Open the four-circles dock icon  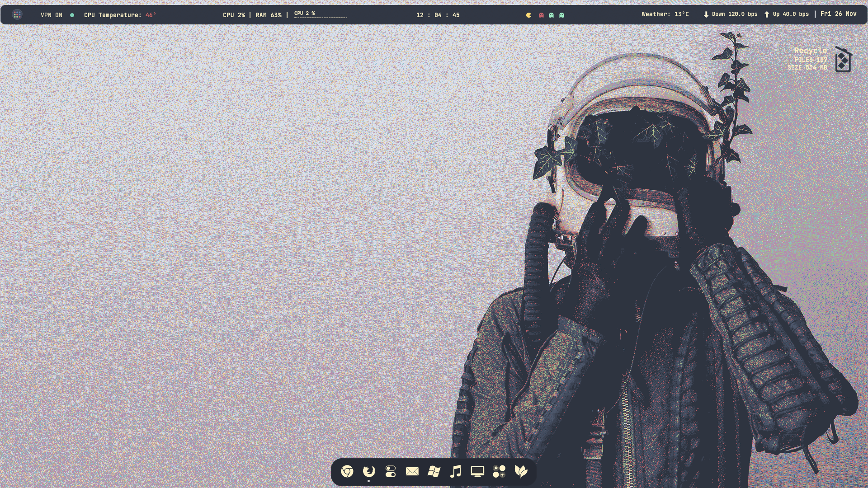coord(499,471)
